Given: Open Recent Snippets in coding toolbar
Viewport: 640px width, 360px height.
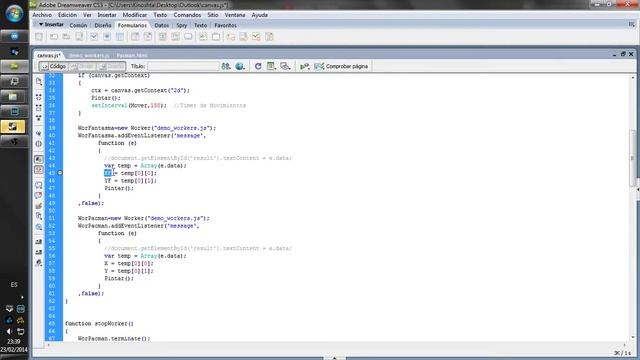Looking at the screenshot, I should pos(39,216).
